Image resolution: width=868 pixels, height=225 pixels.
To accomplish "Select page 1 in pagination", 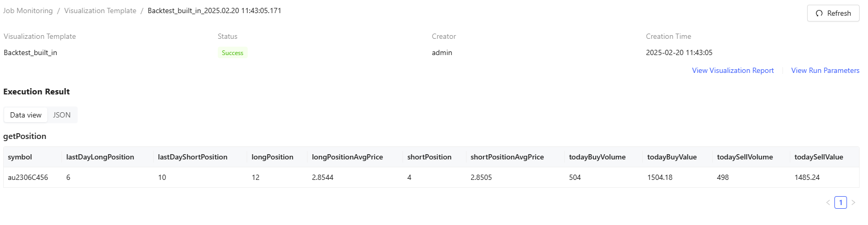I will coord(841,202).
